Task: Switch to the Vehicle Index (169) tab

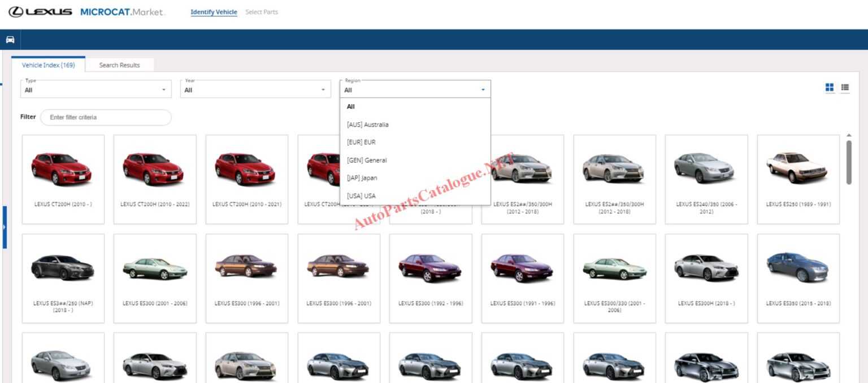Action: click(49, 64)
